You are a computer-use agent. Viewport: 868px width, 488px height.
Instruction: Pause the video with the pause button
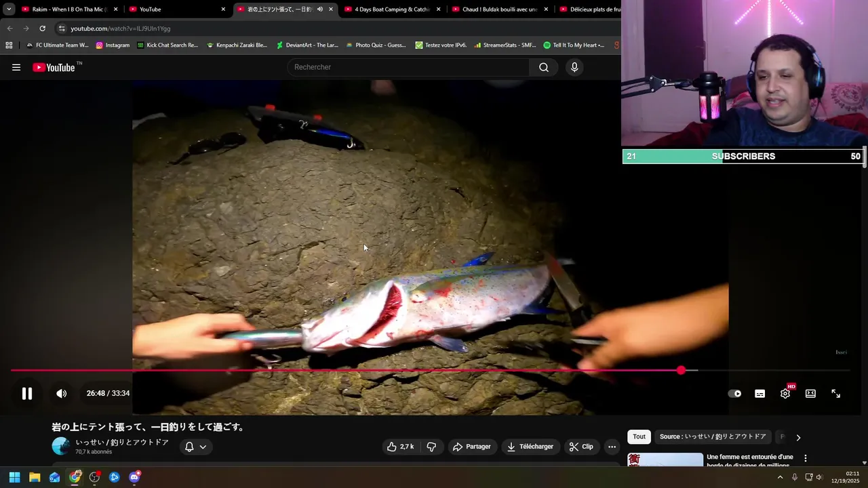pyautogui.click(x=27, y=393)
